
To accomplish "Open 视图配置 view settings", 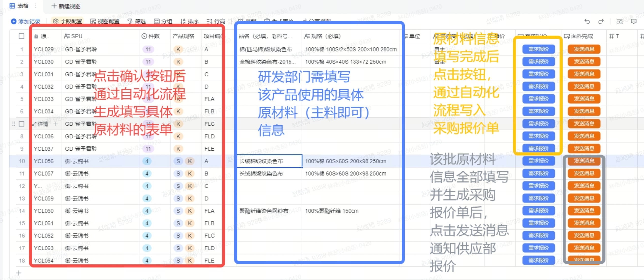I will [105, 21].
